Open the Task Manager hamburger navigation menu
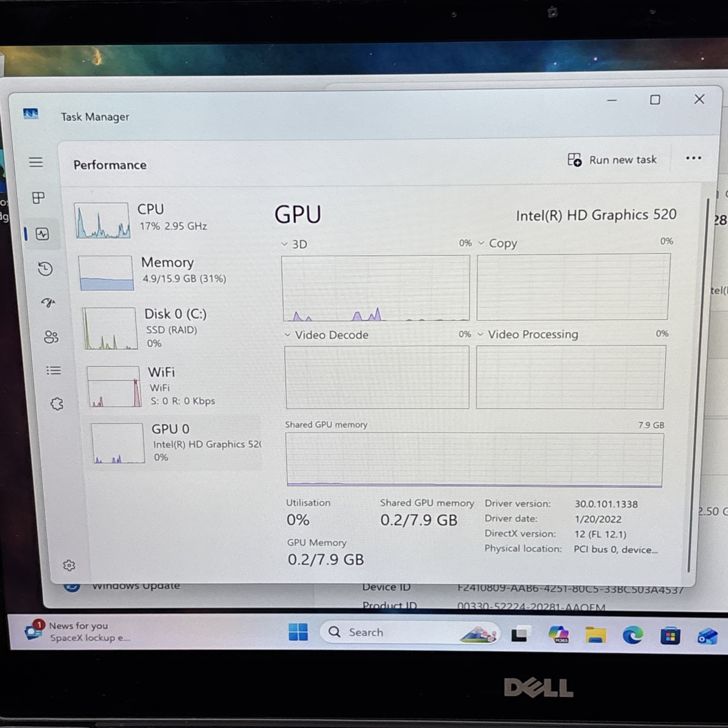The image size is (728, 728). pos(36,162)
